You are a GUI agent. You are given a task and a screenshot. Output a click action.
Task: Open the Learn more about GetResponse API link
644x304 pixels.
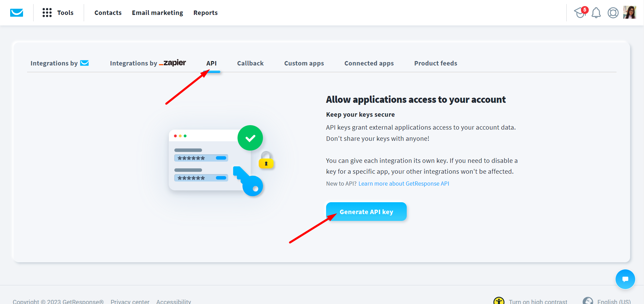coord(404,184)
